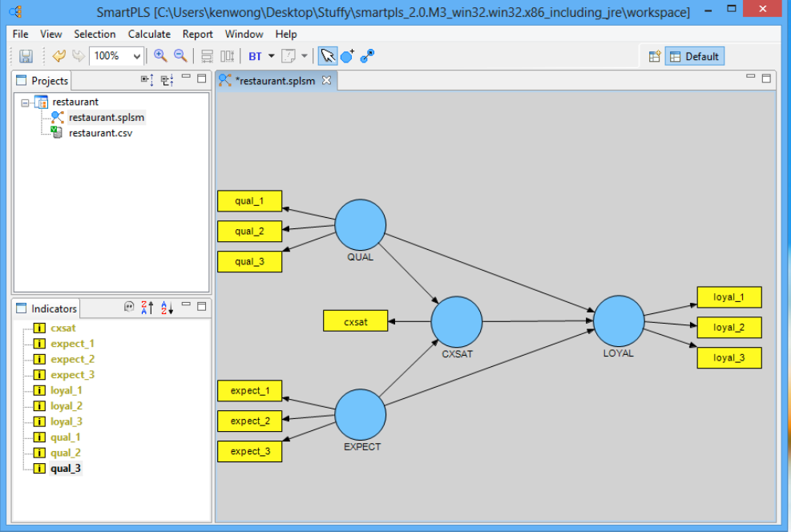Viewport: 791px width, 532px height.
Task: Click the Undo arrow icon
Action: click(x=59, y=56)
